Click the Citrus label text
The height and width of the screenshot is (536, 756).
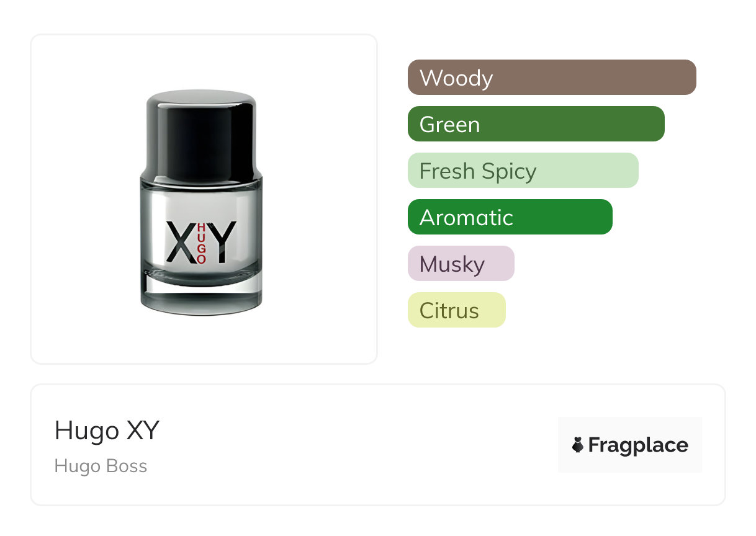point(449,311)
